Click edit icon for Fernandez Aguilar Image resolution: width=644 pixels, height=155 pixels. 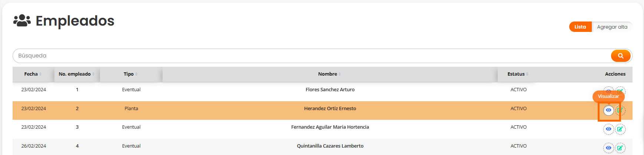click(620, 129)
